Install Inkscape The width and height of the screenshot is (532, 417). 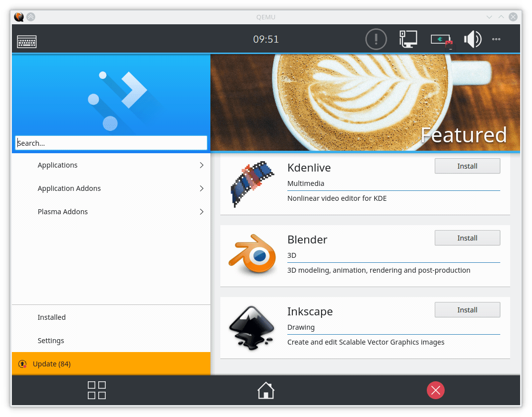click(467, 310)
